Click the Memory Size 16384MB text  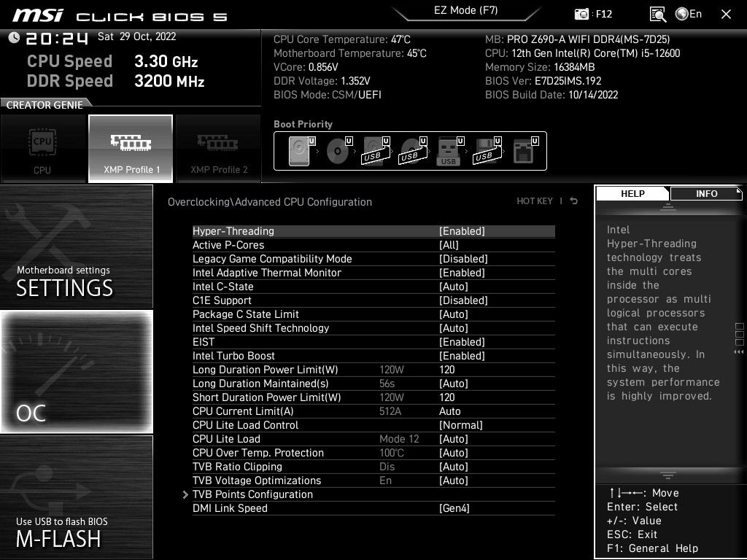coord(540,67)
